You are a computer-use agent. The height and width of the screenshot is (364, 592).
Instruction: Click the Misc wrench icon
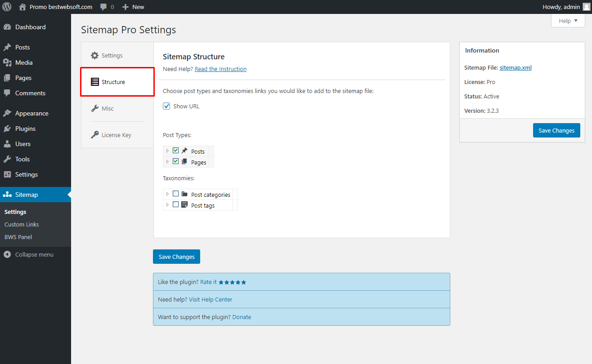click(94, 108)
